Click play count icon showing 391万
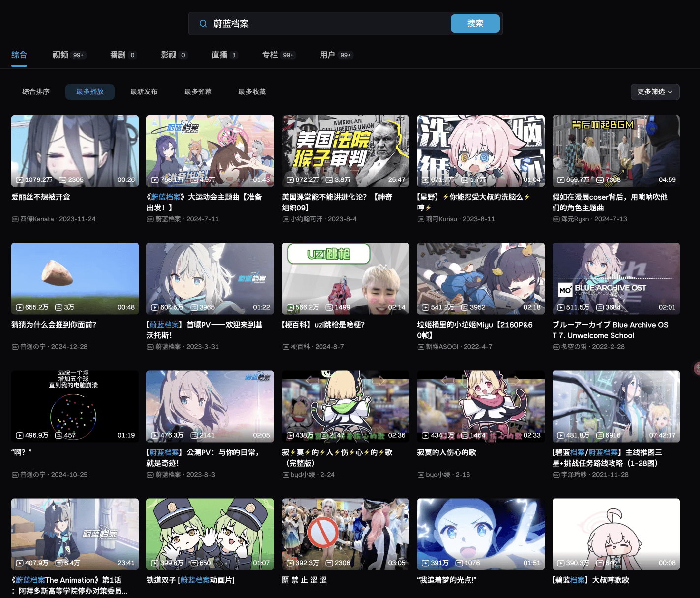Screen dimensions: 700x598 pyautogui.click(x=426, y=563)
